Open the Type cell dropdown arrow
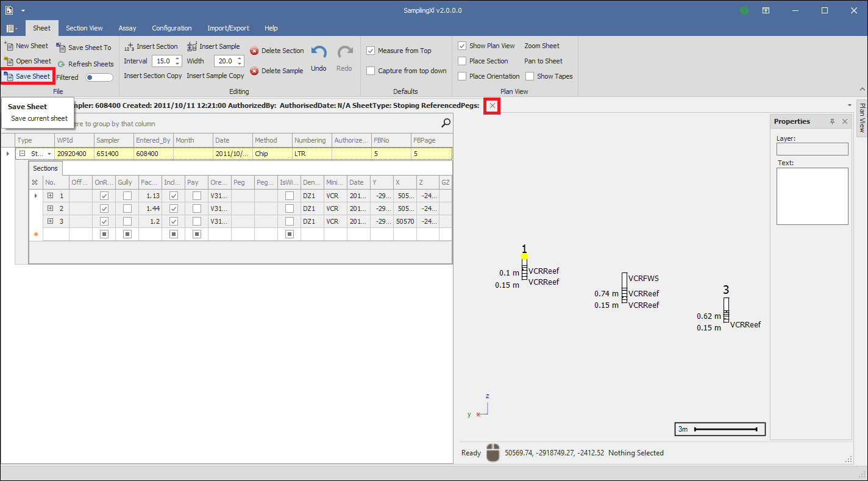 49,154
